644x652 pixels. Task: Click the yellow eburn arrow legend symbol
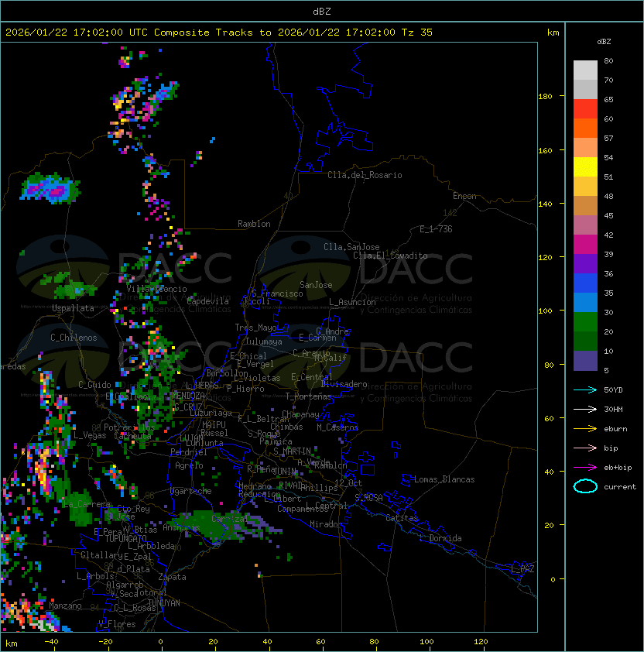(x=585, y=429)
